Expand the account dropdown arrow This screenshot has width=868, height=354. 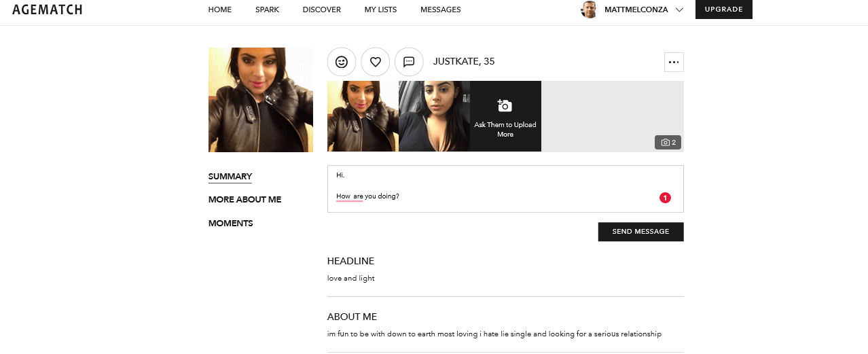pyautogui.click(x=679, y=10)
